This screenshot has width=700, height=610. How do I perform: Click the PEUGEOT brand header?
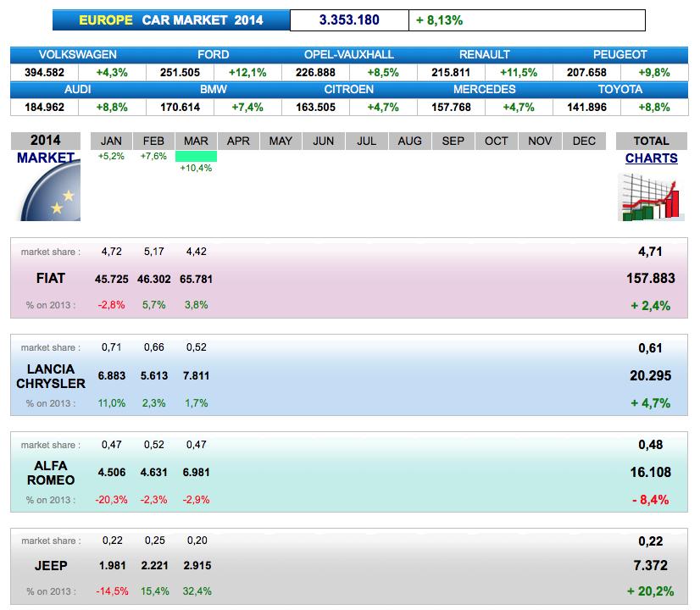coord(620,54)
